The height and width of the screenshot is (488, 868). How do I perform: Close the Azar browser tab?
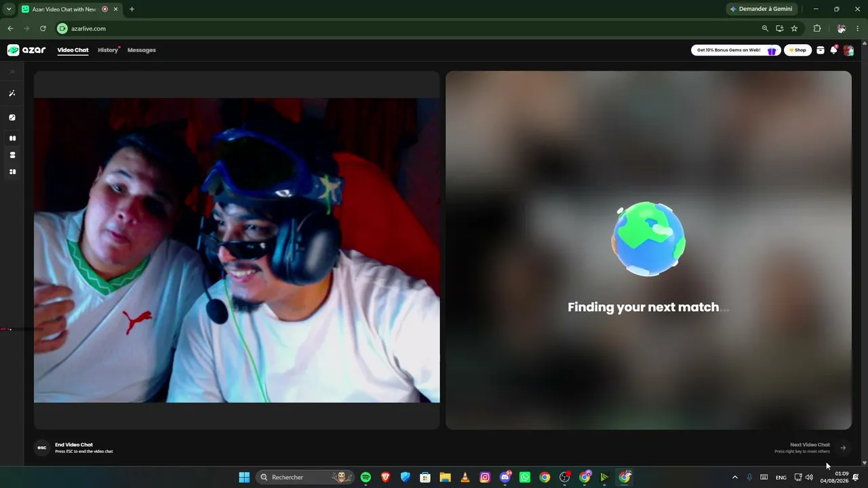pos(116,9)
